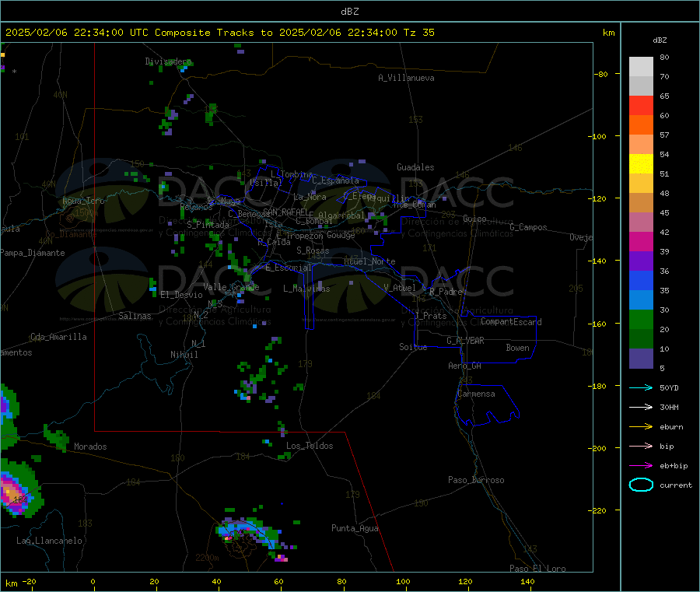The width and height of the screenshot is (700, 592).
Task: Click the 'R_Padre' map label
Action: pyautogui.click(x=446, y=292)
